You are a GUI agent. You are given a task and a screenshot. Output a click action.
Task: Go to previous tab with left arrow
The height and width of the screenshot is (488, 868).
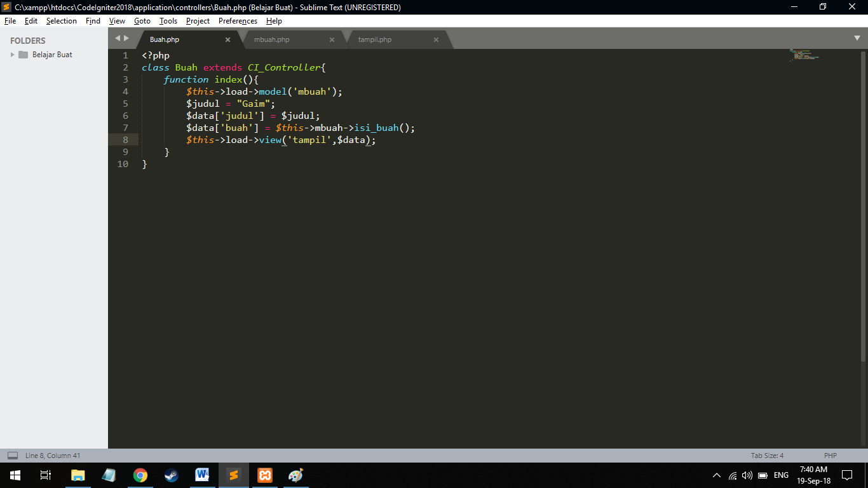tap(118, 38)
